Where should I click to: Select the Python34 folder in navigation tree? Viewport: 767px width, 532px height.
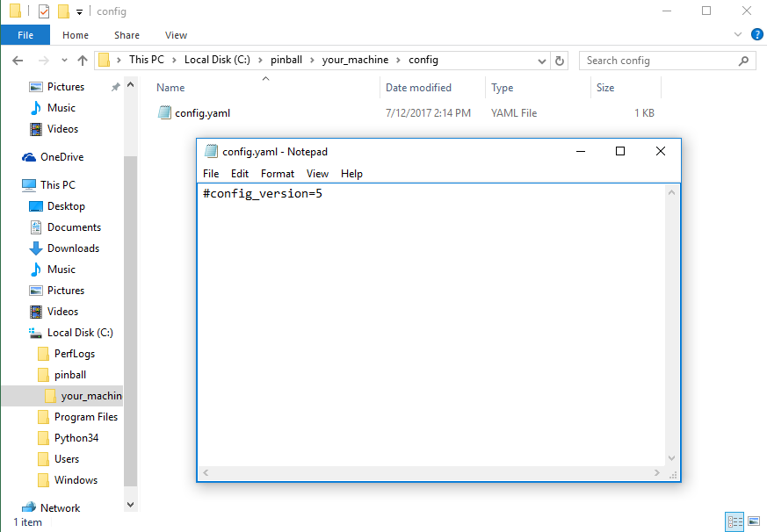72,438
